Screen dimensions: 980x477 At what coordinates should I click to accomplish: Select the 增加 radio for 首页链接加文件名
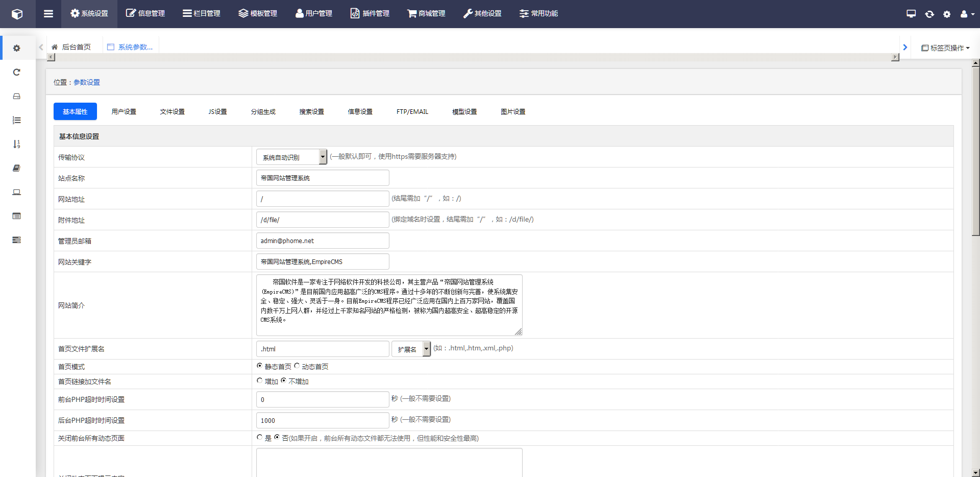coord(259,380)
